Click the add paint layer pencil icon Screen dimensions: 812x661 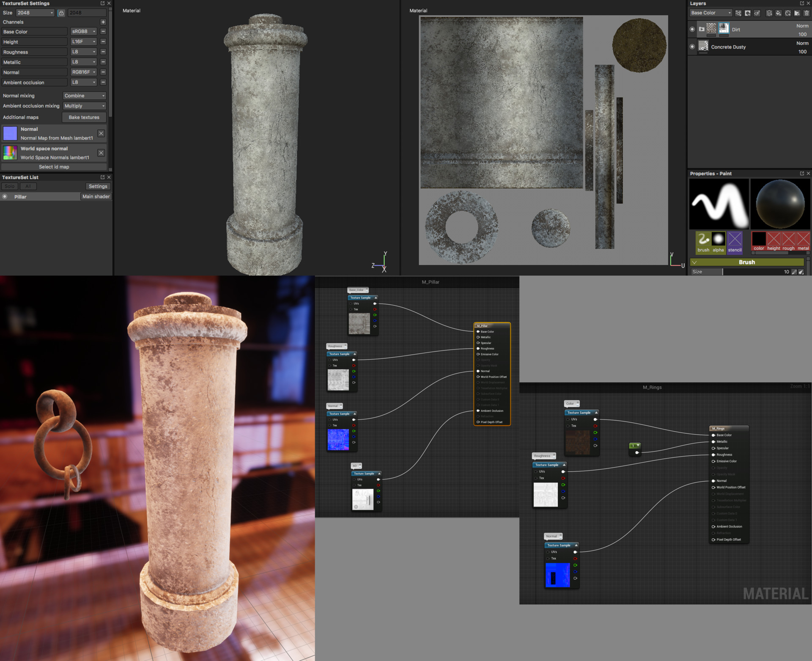pos(757,14)
